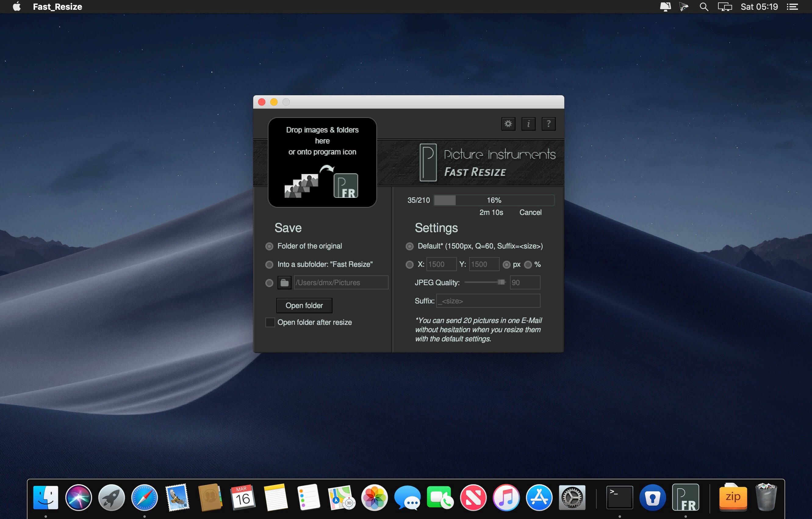Minimize the Fast Resize window

point(274,102)
